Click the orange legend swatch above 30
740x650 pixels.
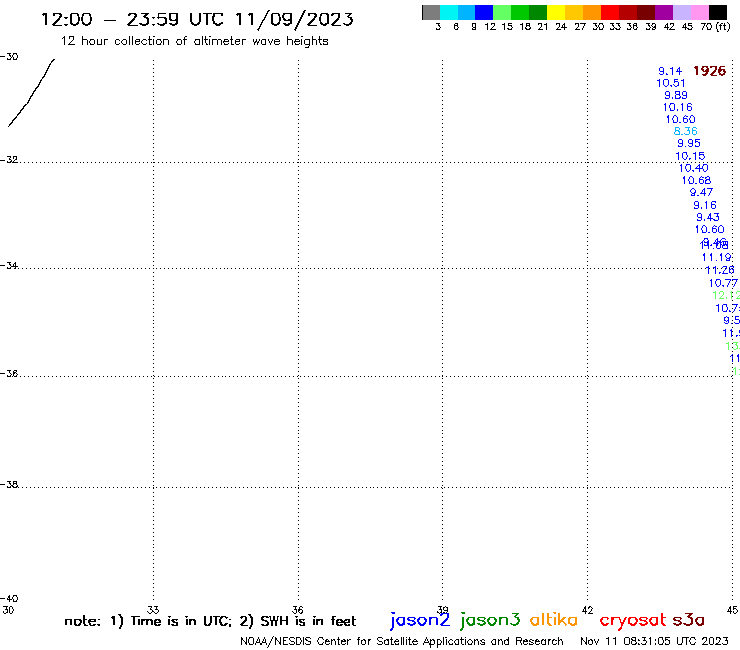coord(592,12)
